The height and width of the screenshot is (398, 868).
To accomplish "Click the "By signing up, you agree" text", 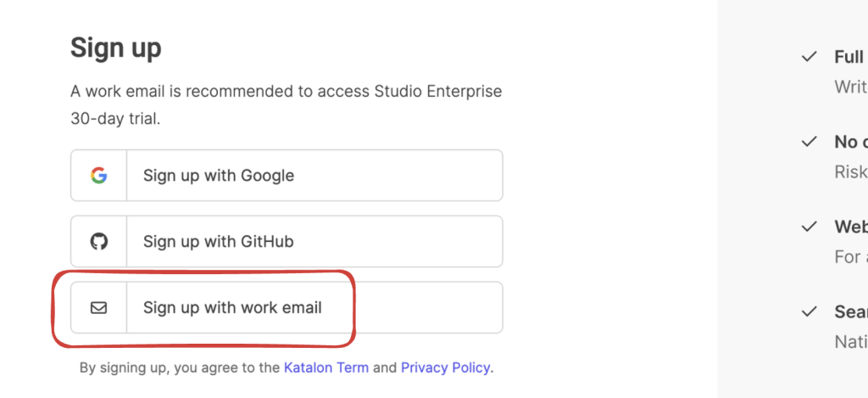I will [179, 368].
